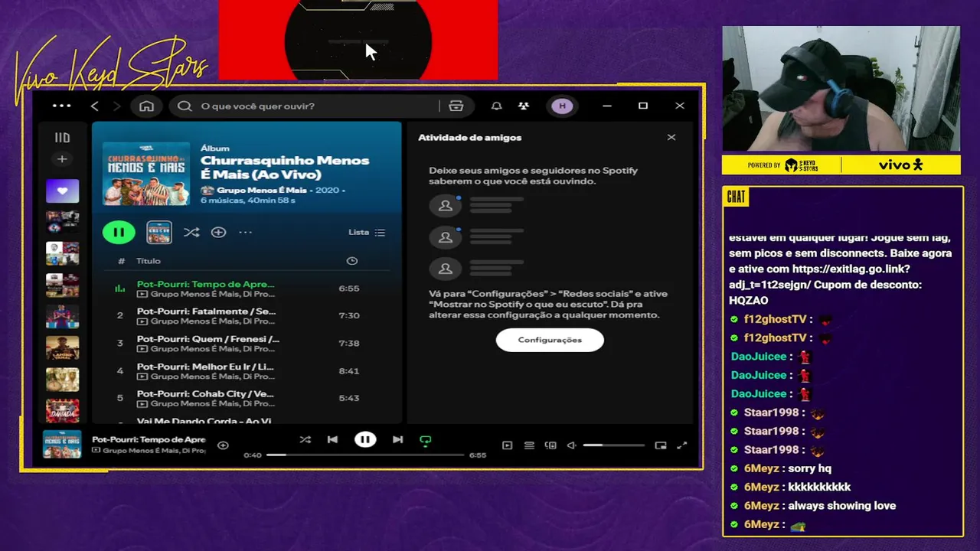Open the miniplayer icon

coord(661,445)
